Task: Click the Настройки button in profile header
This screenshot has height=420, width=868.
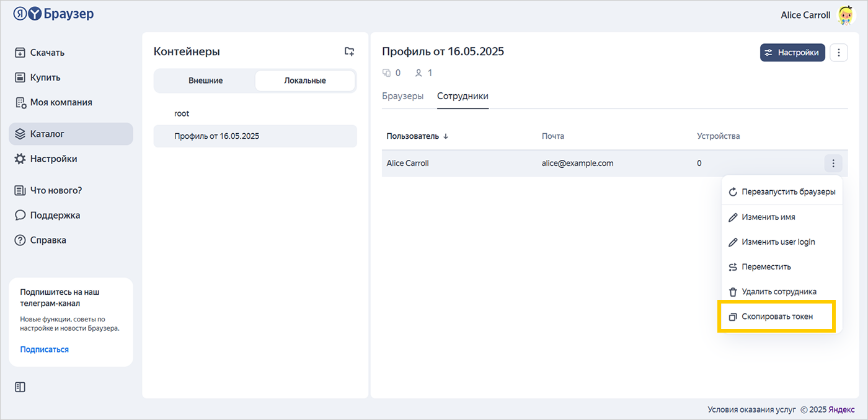Action: point(792,53)
